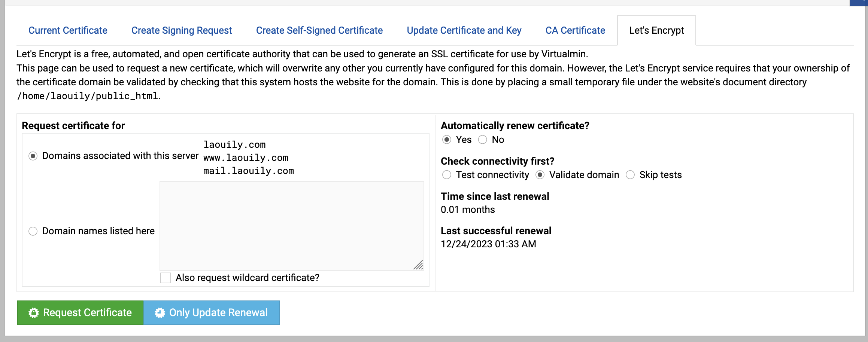Click the text area resize handle

[418, 265]
